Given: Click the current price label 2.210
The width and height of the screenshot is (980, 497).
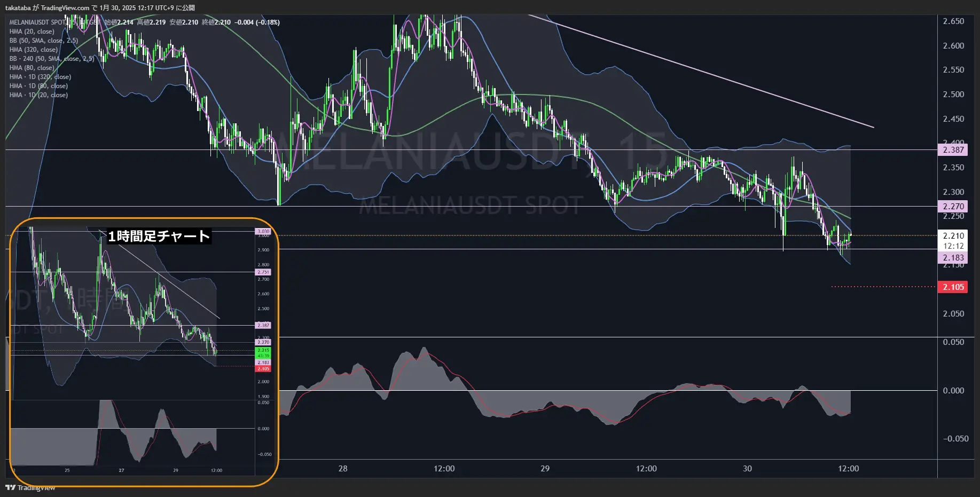Looking at the screenshot, I should pos(953,236).
